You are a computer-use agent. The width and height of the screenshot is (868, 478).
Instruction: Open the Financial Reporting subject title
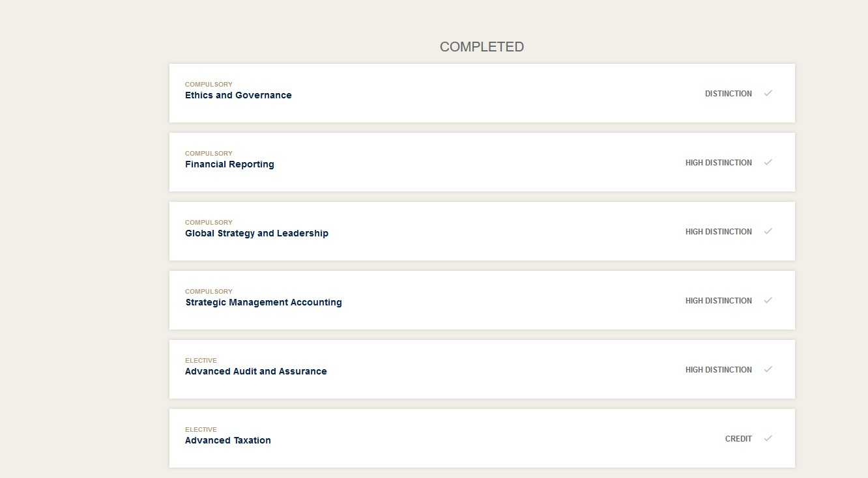pos(229,164)
